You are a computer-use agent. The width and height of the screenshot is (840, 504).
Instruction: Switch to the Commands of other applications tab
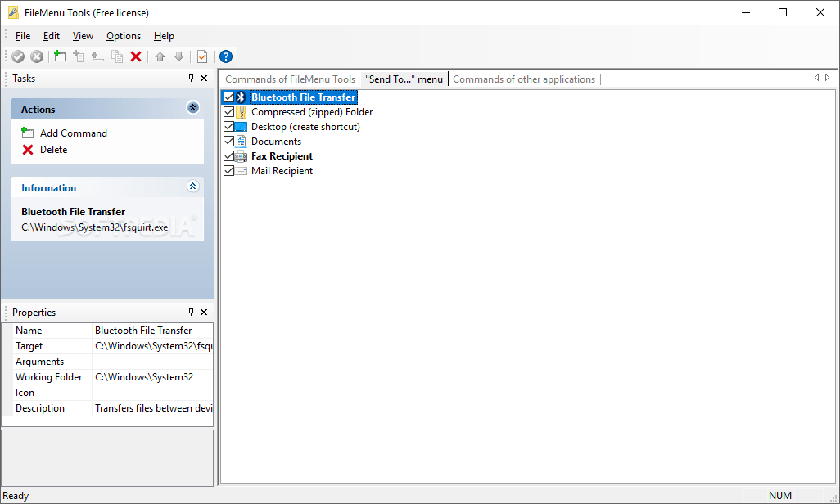pos(524,79)
